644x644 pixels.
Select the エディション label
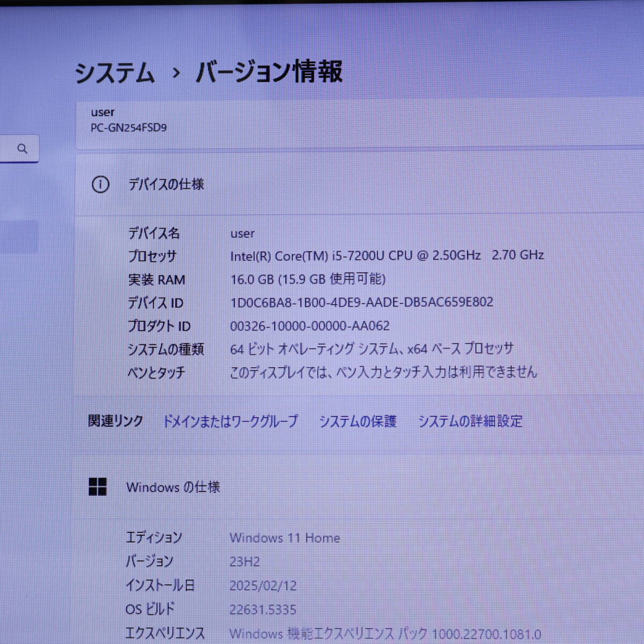154,537
